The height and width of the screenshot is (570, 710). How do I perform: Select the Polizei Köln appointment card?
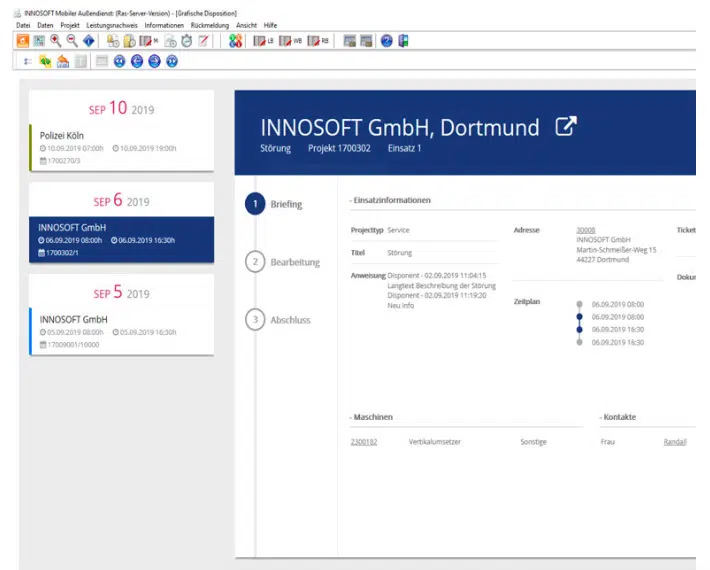[x=121, y=134]
